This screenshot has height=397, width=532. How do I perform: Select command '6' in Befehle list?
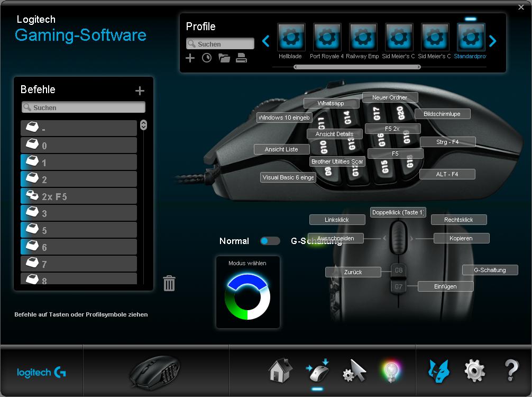[x=79, y=247]
